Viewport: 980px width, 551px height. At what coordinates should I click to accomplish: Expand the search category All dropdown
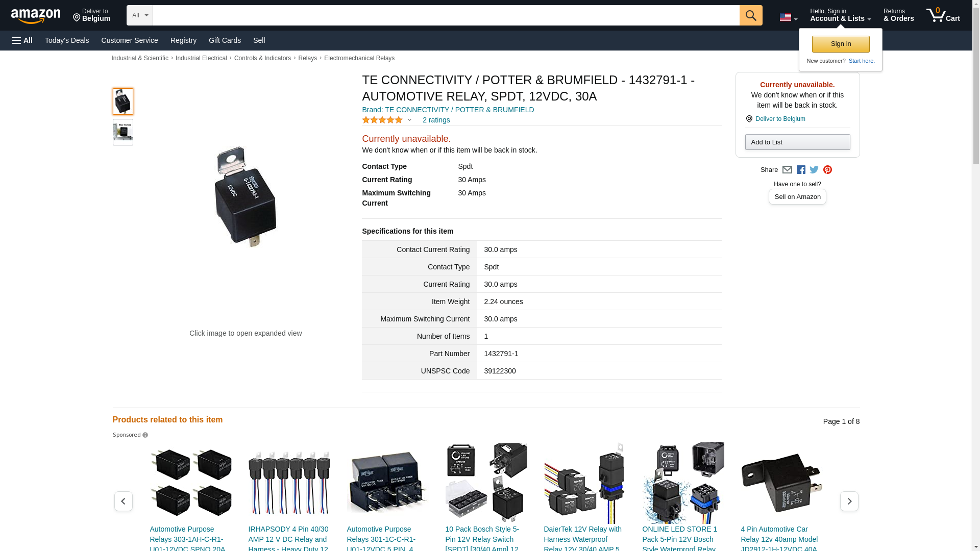[139, 15]
